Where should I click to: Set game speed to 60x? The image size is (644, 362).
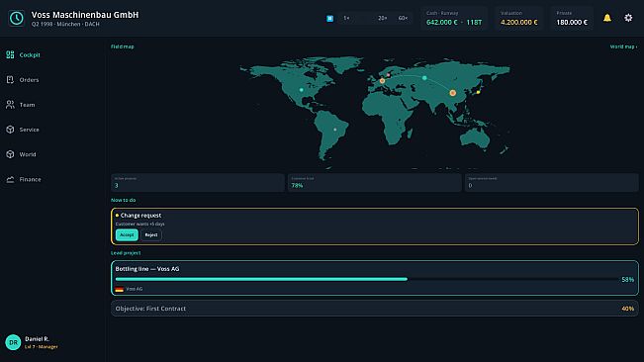pos(403,18)
